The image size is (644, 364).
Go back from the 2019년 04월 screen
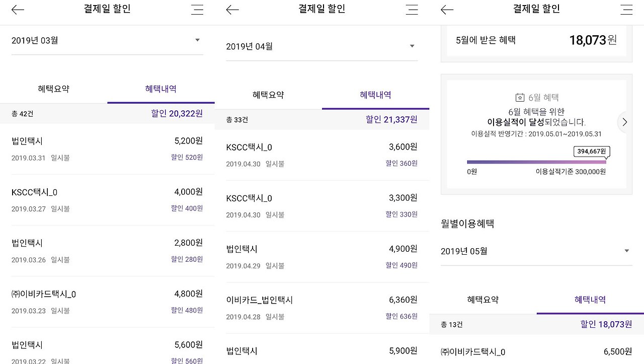pos(232,10)
